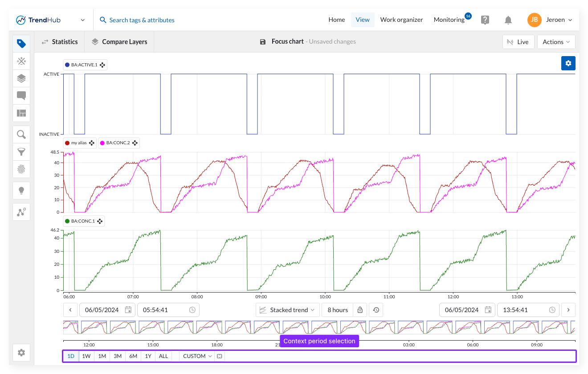The image size is (588, 374).
Task: Click the start time field 05:54:41
Action: point(163,310)
